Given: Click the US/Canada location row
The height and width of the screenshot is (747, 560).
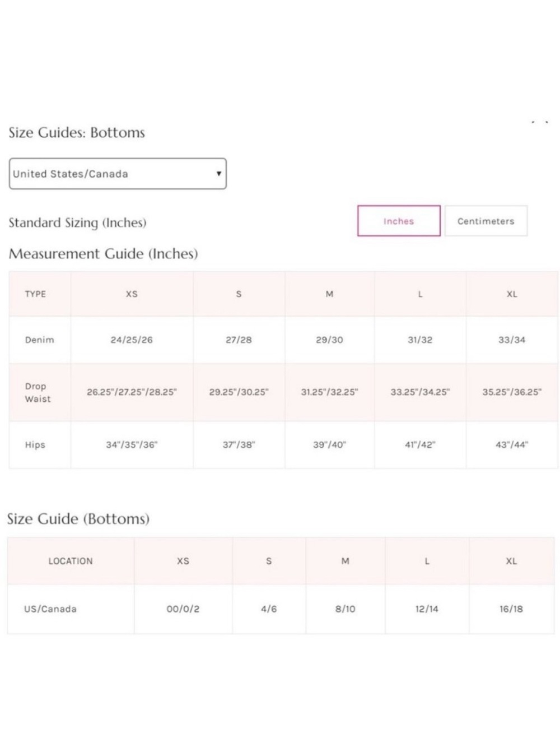Looking at the screenshot, I should [x=281, y=609].
